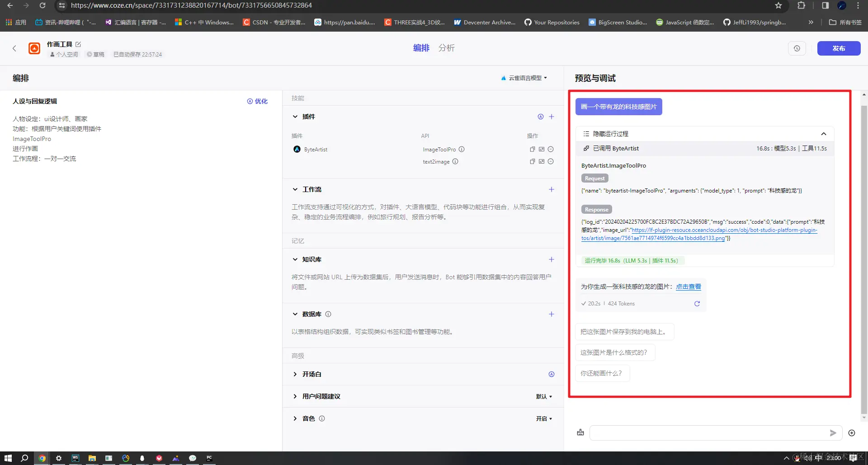This screenshot has height=465, width=868.
Task: Expand the 用户问题建议 section
Action: 295,396
